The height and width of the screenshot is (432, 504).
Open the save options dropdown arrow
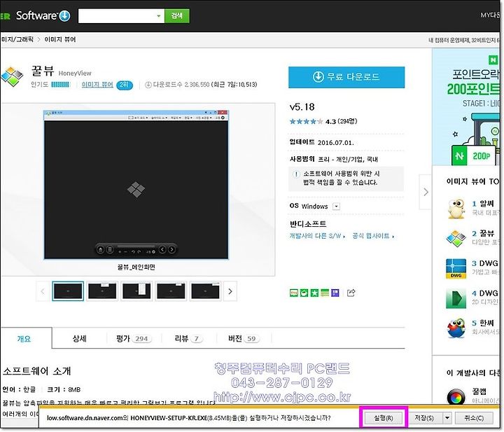(447, 418)
